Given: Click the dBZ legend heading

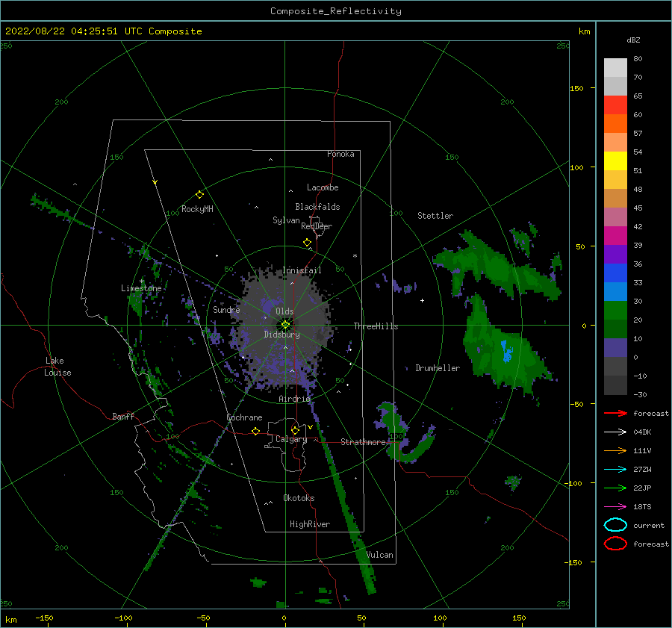Looking at the screenshot, I should click(633, 40).
